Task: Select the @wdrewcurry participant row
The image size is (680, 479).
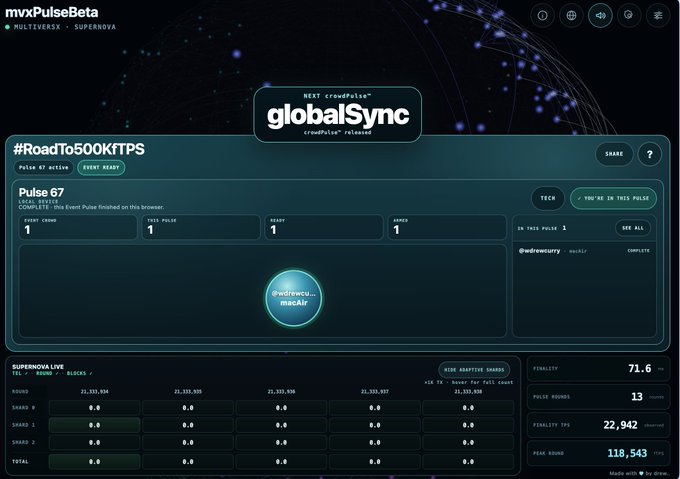Action: coord(584,251)
